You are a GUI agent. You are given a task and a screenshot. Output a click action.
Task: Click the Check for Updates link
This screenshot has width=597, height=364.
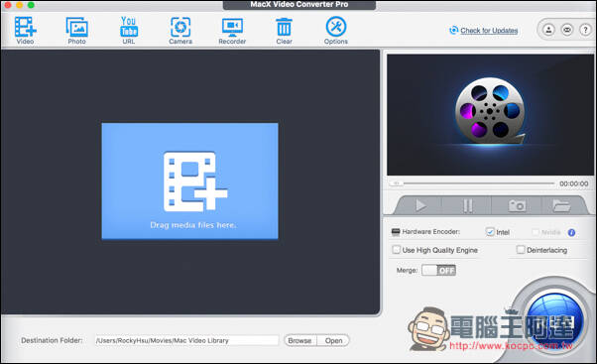pos(489,31)
